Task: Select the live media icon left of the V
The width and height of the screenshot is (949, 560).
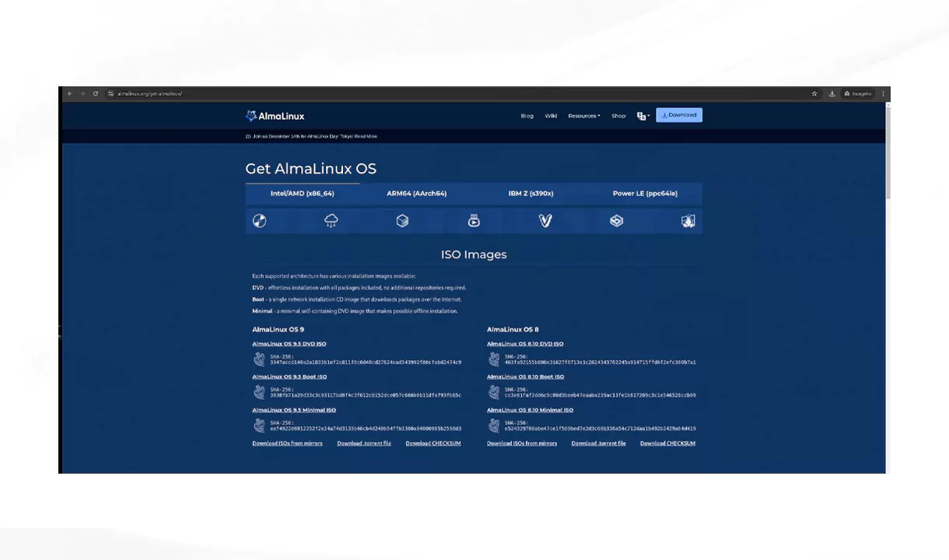Action: 474,221
